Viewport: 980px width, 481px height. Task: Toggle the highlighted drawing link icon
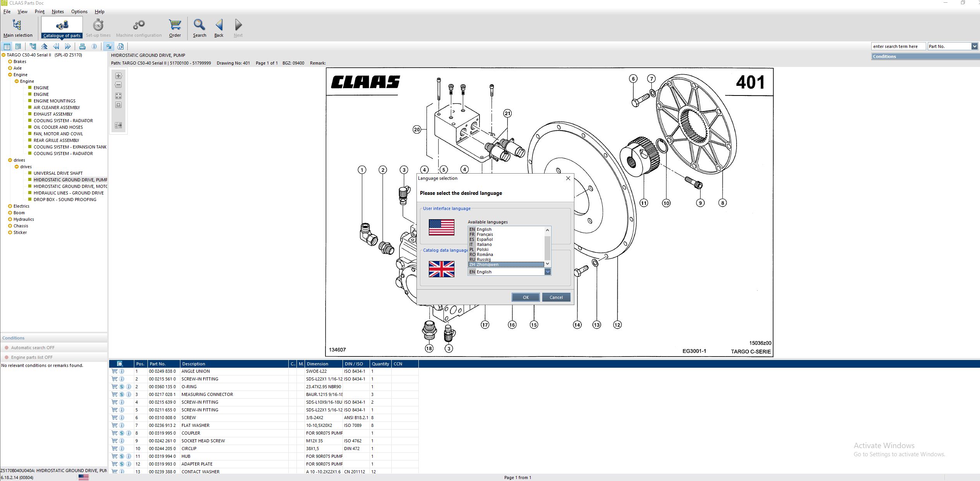click(109, 46)
